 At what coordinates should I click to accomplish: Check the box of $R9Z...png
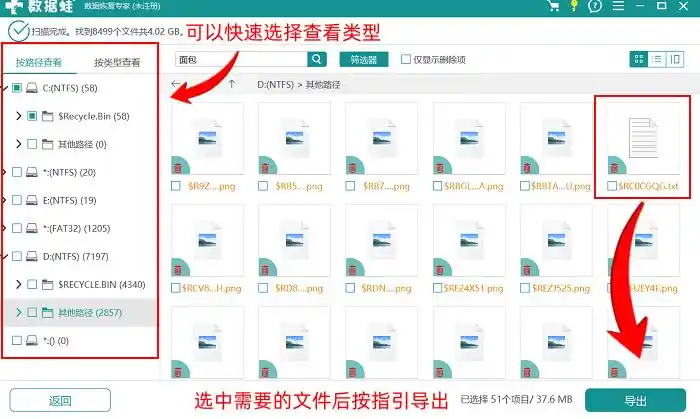pyautogui.click(x=176, y=186)
